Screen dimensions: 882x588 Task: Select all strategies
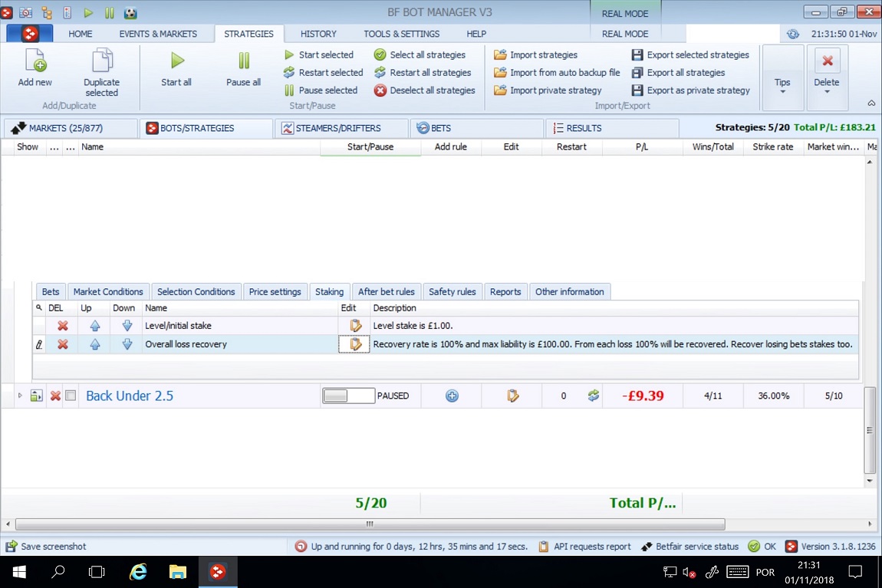(x=420, y=54)
